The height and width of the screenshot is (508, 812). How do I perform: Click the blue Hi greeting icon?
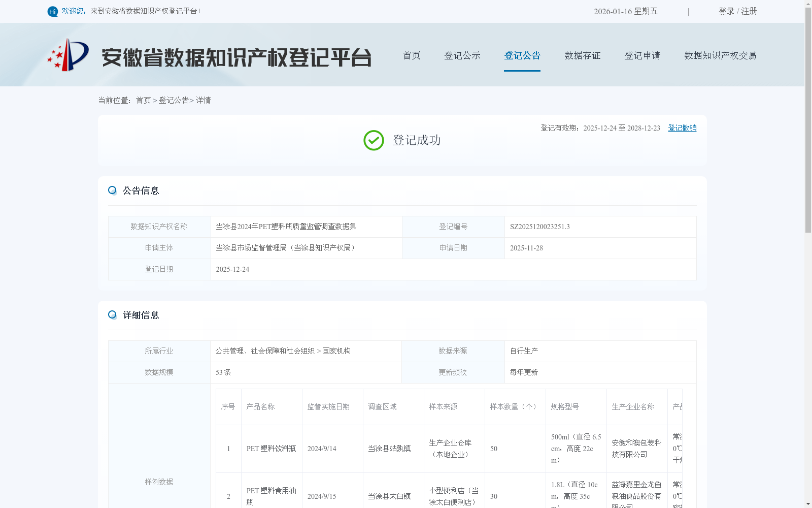tap(53, 11)
